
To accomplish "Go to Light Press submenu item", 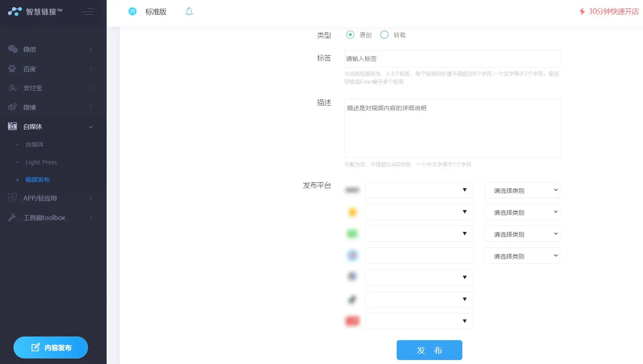I will (41, 162).
